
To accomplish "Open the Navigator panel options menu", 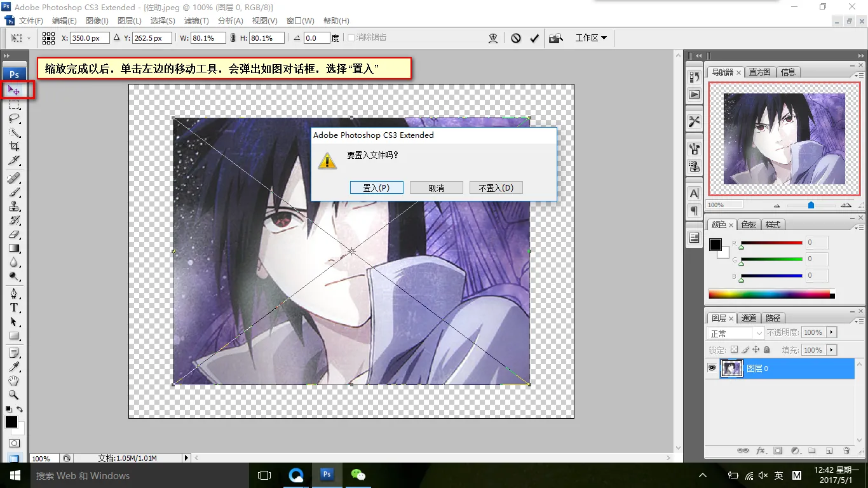I will [858, 74].
